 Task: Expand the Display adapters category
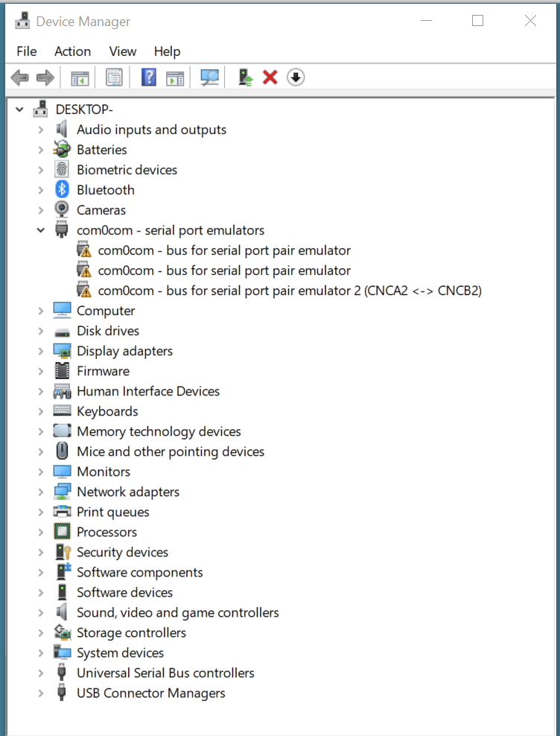41,352
